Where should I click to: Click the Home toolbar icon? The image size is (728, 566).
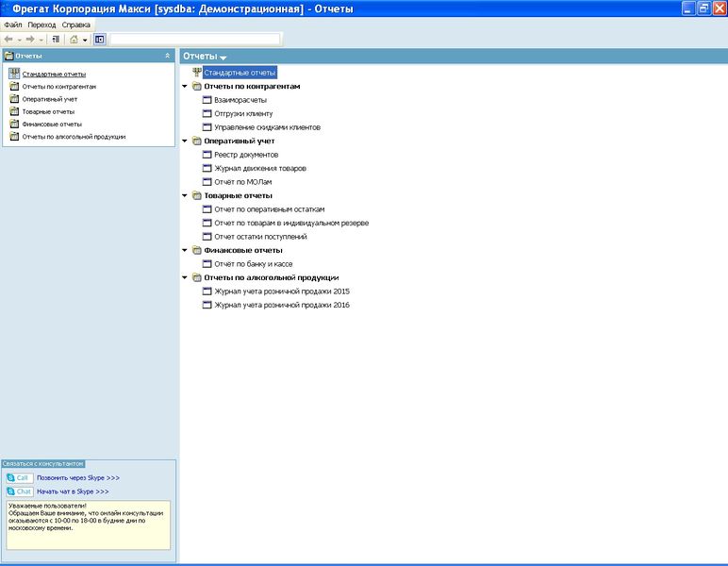pyautogui.click(x=74, y=40)
